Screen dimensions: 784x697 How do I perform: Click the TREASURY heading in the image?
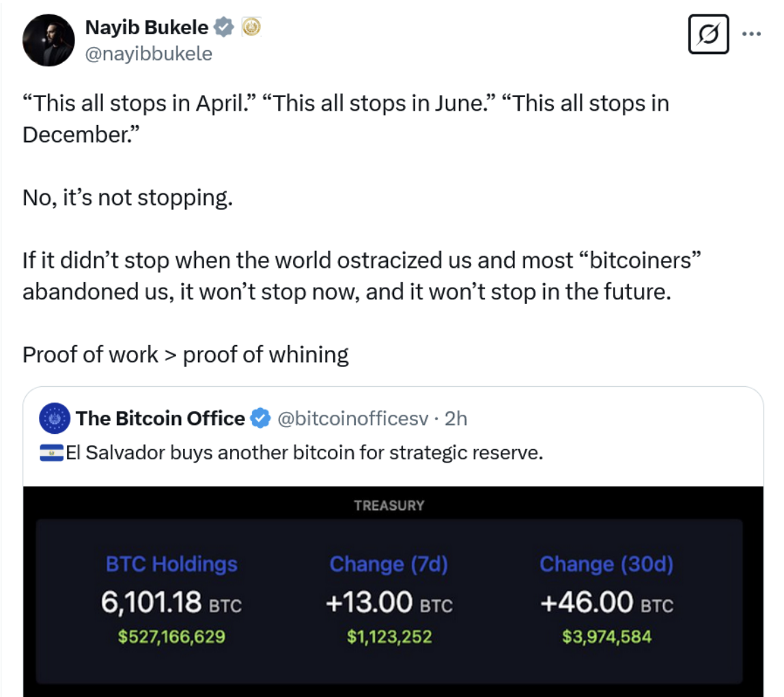pos(389,506)
